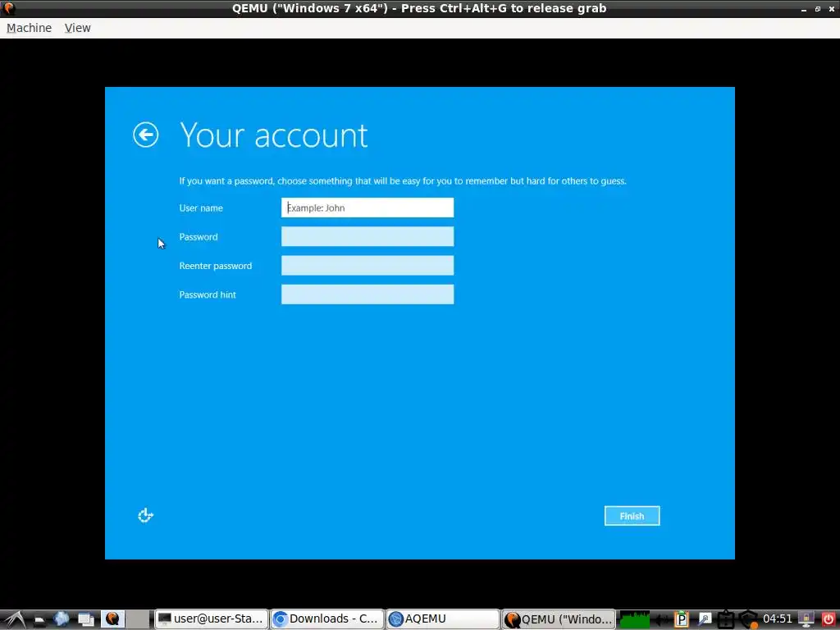
Task: Click the "Reenter password" label
Action: (x=216, y=266)
